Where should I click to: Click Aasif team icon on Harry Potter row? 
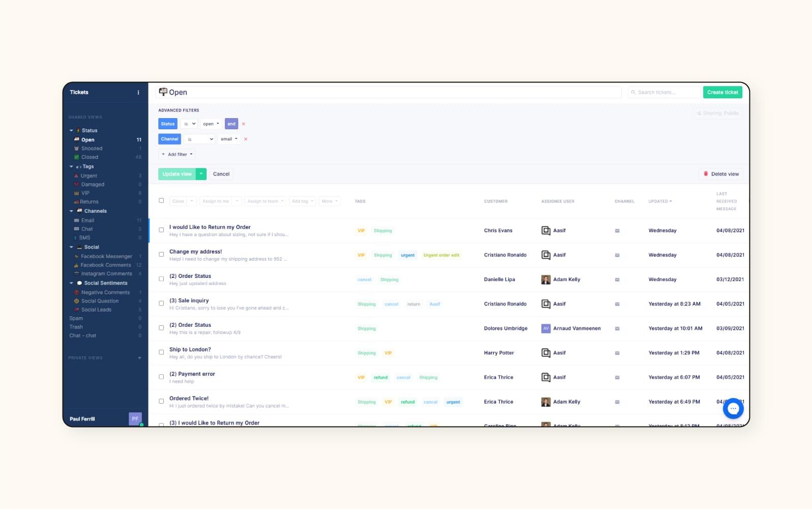[546, 353]
